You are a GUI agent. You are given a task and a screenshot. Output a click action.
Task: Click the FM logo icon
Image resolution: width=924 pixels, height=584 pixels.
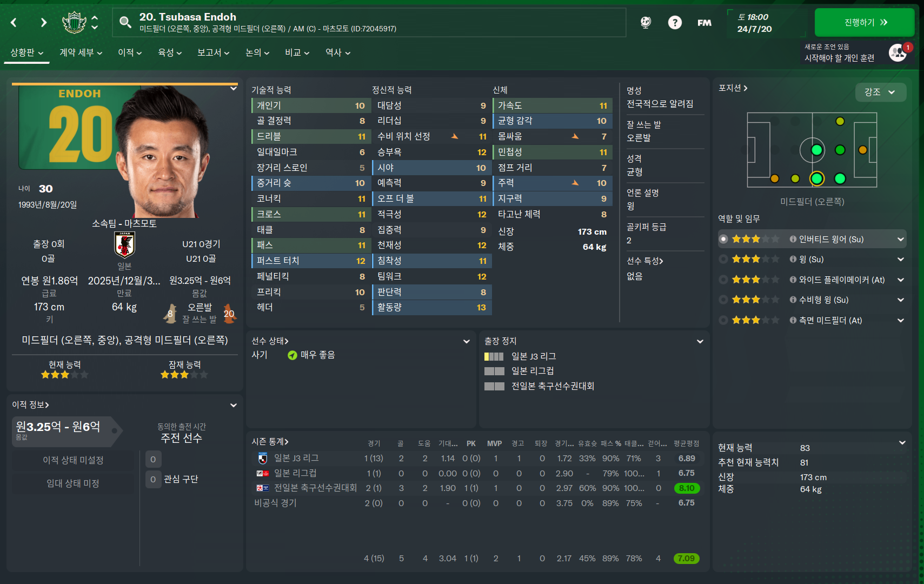(704, 23)
